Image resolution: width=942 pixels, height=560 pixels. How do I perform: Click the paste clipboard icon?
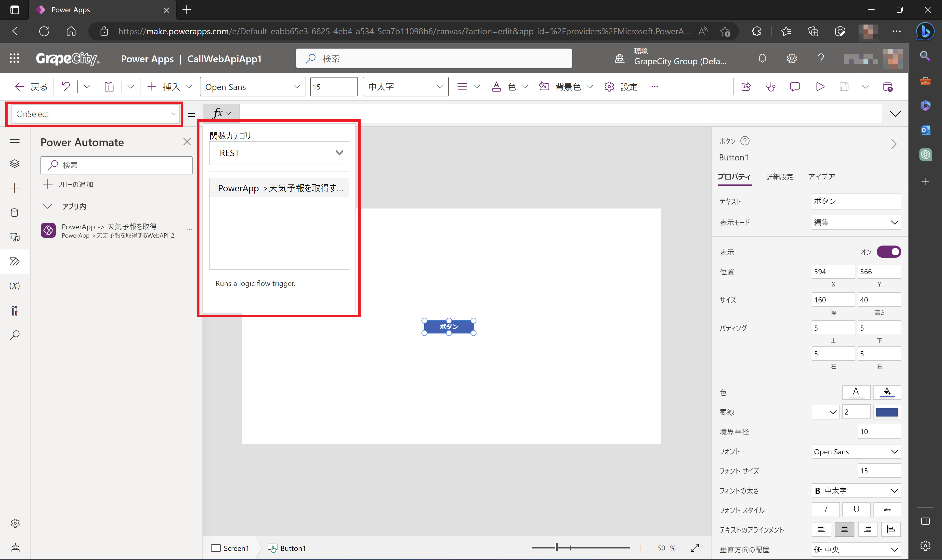pyautogui.click(x=109, y=87)
